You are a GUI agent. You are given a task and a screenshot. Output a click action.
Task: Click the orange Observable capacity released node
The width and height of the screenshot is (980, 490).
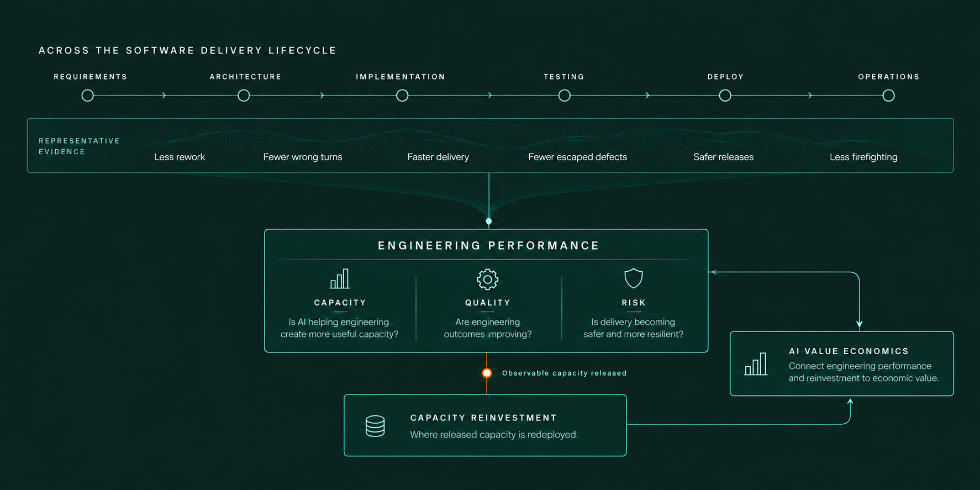click(487, 373)
